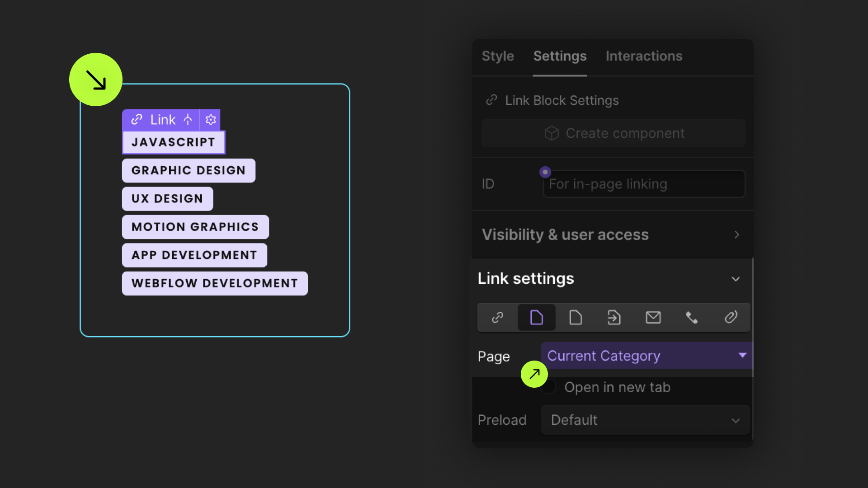Select parent element arrow on Link label
868x488 pixels.
(x=188, y=120)
